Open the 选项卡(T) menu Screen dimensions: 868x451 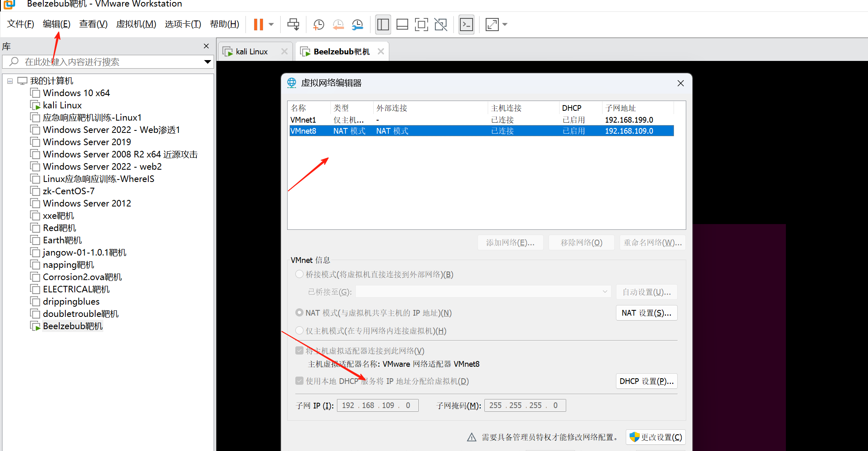(183, 24)
